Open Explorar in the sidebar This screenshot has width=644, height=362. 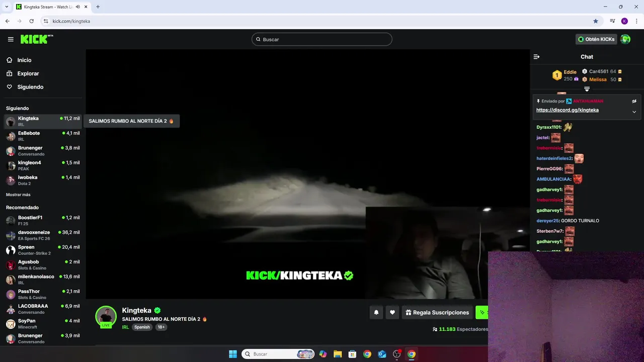click(28, 73)
